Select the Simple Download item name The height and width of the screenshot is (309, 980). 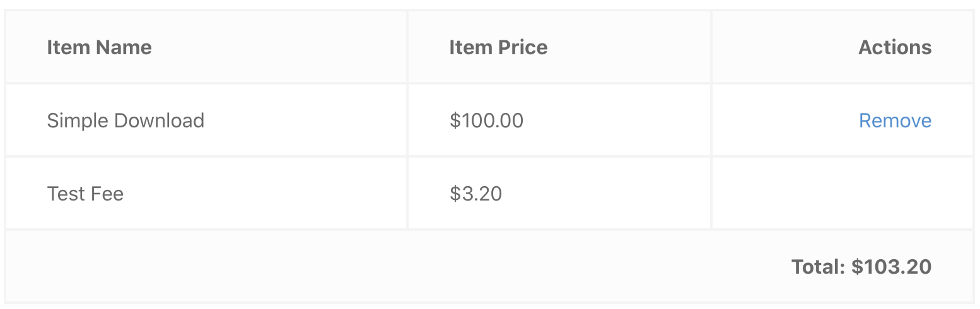[125, 120]
